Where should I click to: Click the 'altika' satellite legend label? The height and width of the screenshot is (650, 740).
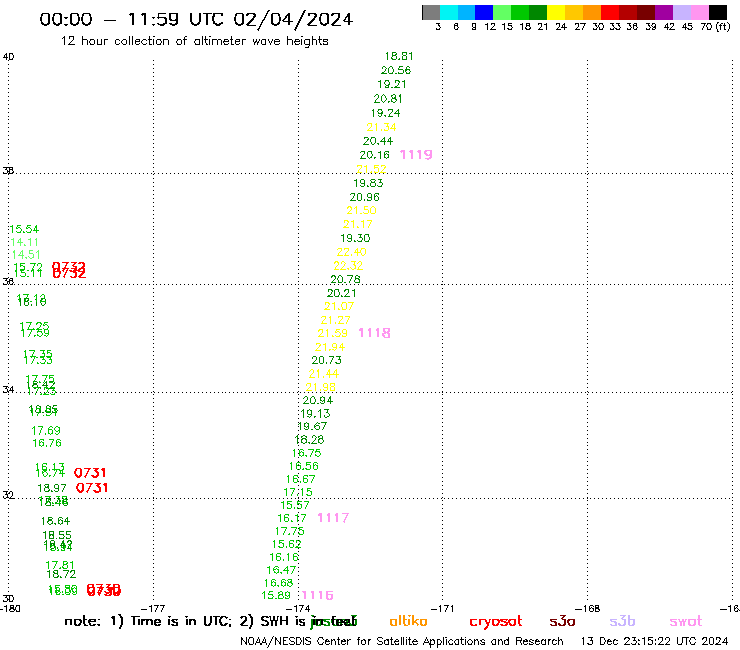click(408, 621)
